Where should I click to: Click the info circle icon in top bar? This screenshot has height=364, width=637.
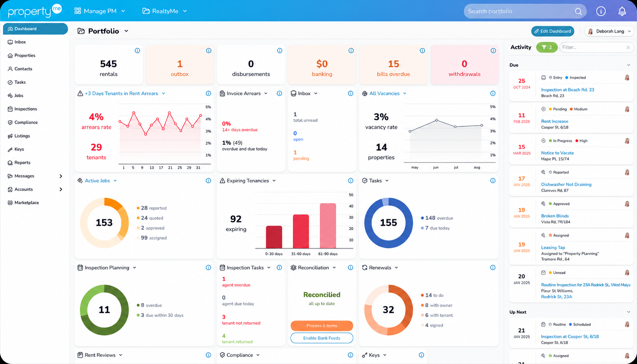coord(601,12)
